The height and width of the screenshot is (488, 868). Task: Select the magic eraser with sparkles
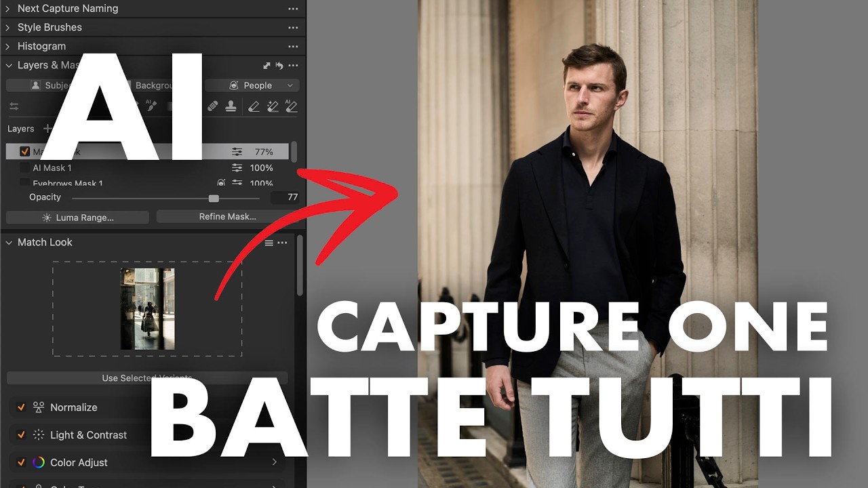pyautogui.click(x=273, y=106)
